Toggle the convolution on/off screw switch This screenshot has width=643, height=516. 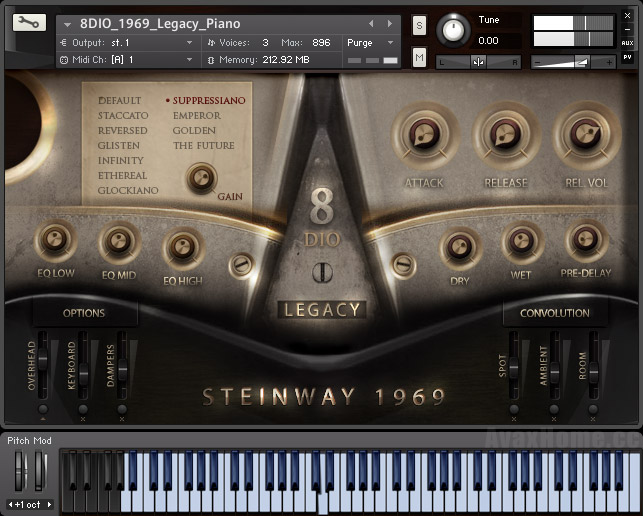click(404, 265)
